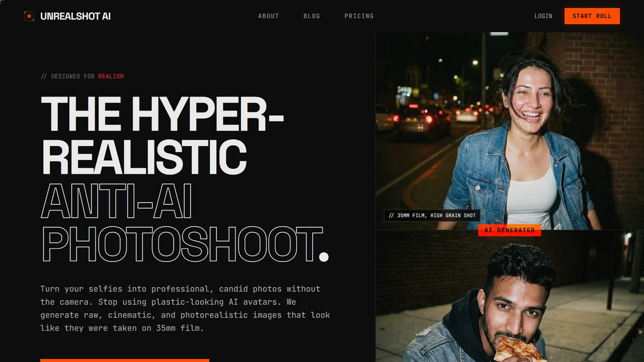View the Pricing page

[359, 16]
